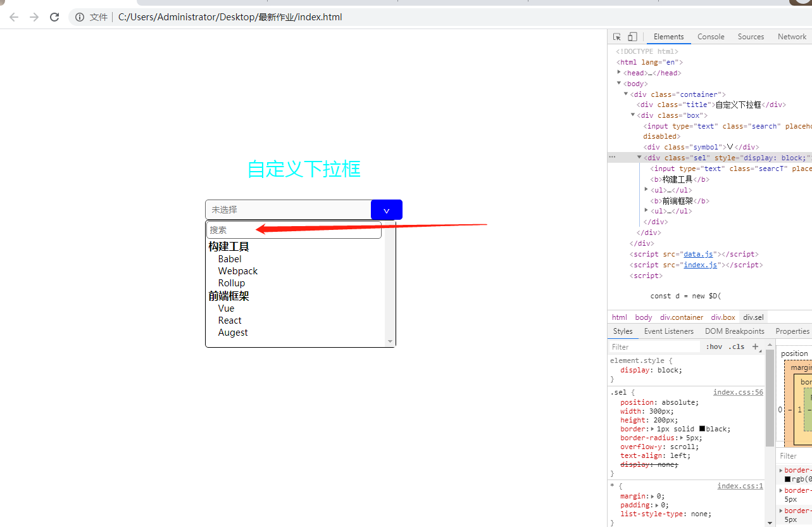Click the Styles Filter input

655,346
